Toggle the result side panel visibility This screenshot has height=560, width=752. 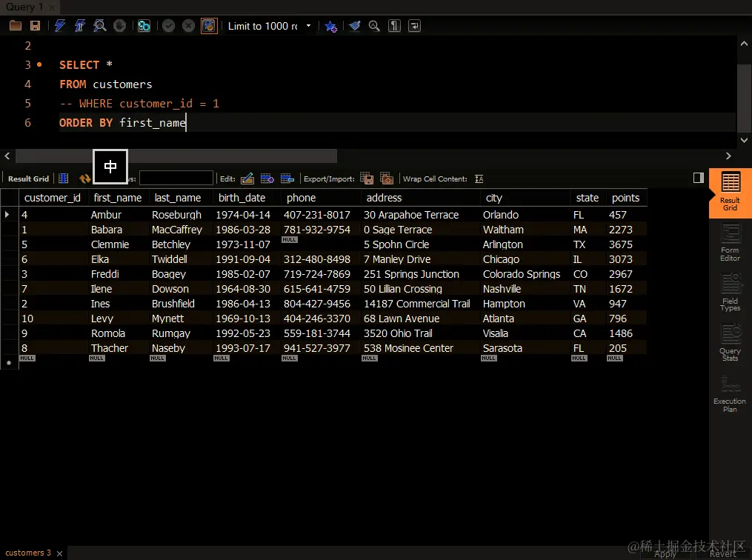point(698,178)
